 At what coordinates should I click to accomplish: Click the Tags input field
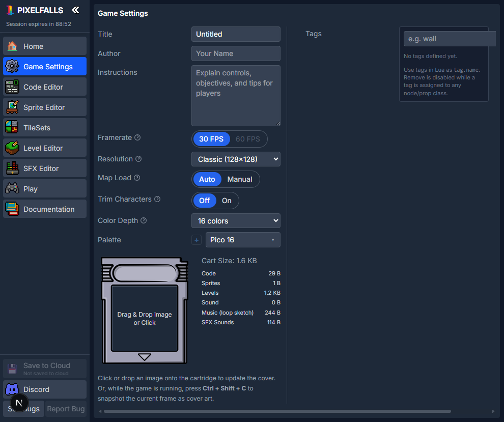click(450, 39)
